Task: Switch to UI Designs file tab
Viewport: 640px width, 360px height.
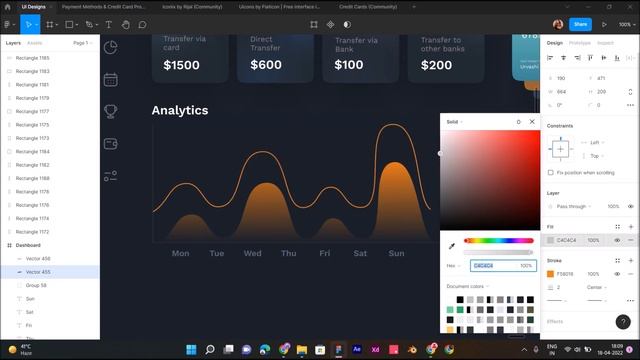Action: coord(34,7)
